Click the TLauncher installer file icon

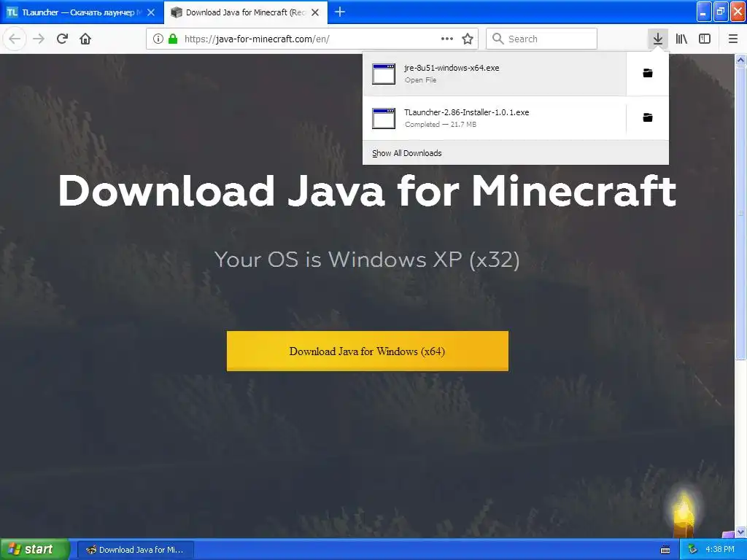384,118
